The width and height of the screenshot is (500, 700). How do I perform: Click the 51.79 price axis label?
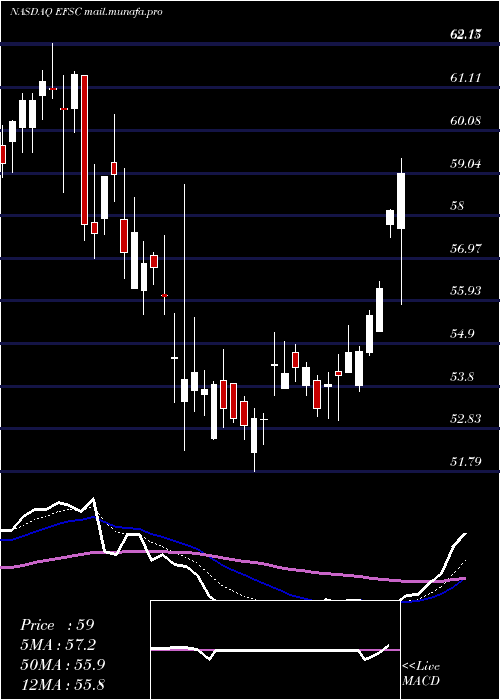466,461
